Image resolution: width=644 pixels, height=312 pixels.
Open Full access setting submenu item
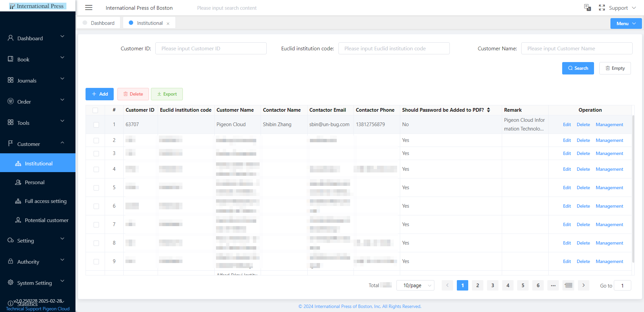(x=38, y=201)
